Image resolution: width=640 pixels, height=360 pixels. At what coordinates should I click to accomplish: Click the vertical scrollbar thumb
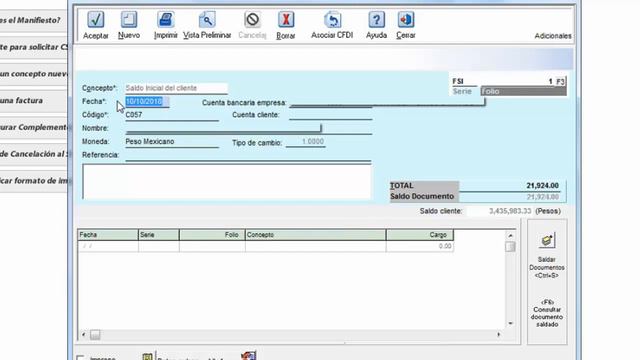pyautogui.click(x=510, y=247)
